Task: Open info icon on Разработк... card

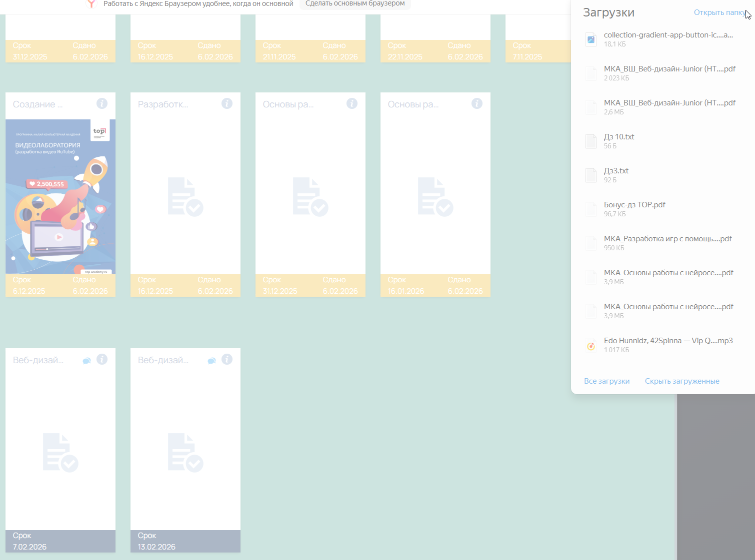Action: point(227,103)
